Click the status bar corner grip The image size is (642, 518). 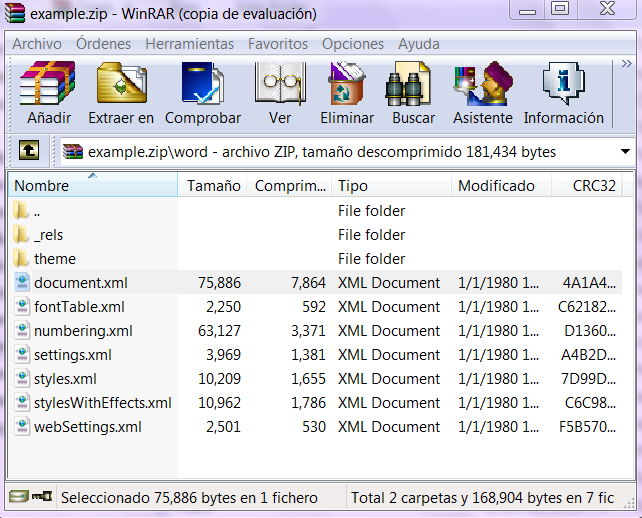pos(629,503)
